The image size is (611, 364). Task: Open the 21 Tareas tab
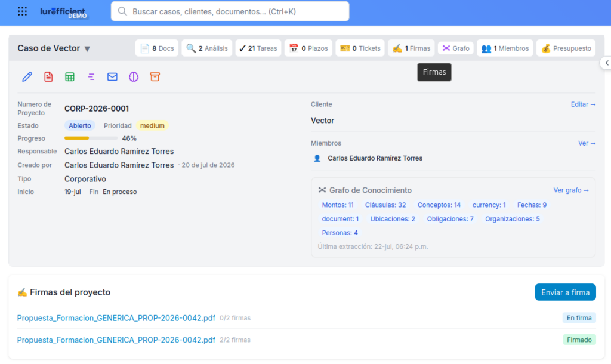pos(258,48)
